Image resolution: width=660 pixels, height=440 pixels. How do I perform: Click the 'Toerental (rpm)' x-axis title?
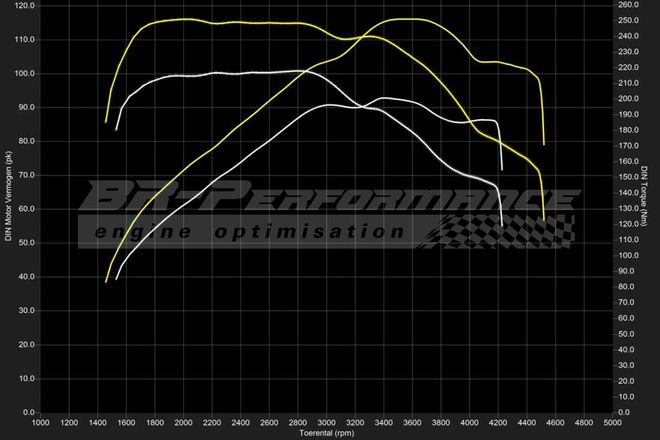click(327, 433)
